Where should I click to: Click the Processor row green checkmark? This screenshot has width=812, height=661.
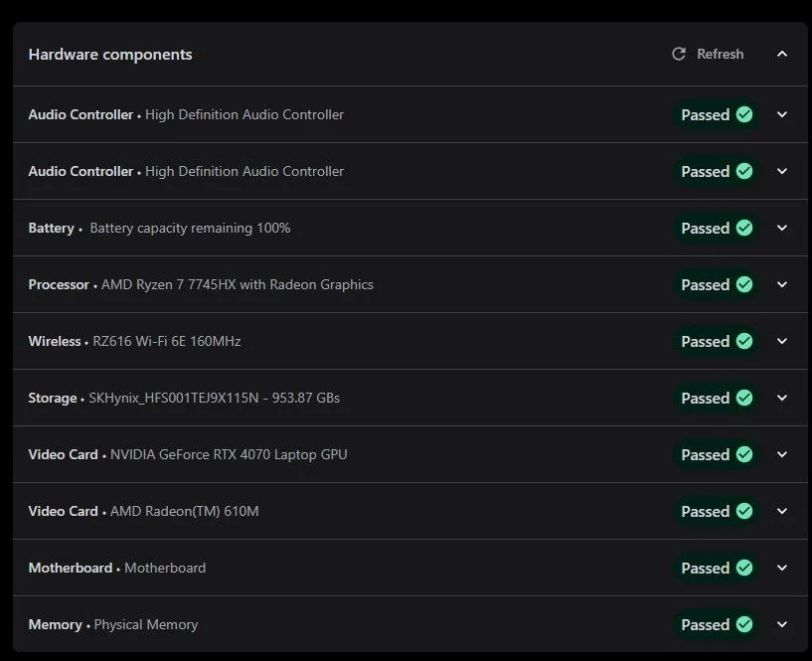point(744,284)
